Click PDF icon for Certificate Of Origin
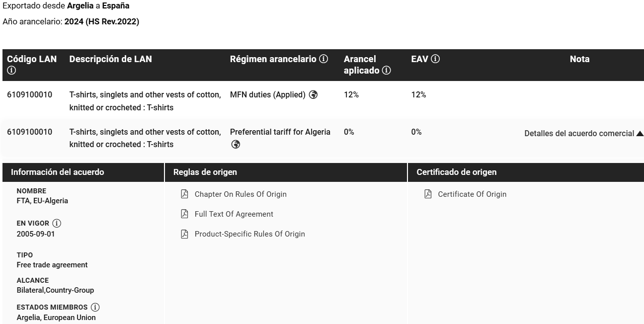644x324 pixels. [x=428, y=194]
